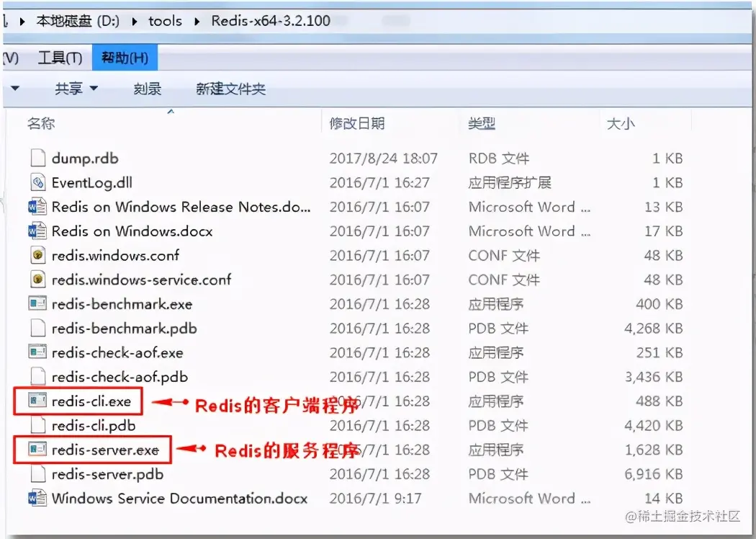Click the redis-server.pdb file icon
This screenshot has width=756, height=539.
click(37, 474)
